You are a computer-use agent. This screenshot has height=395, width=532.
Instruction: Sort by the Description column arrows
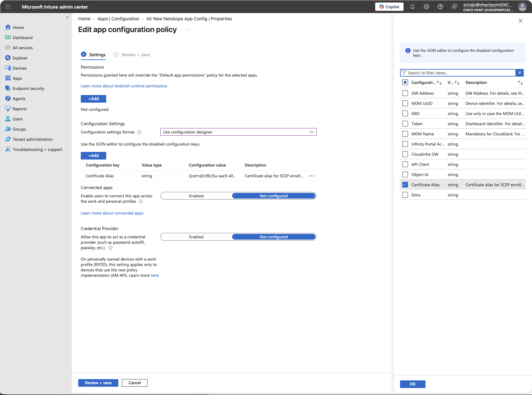point(520,83)
